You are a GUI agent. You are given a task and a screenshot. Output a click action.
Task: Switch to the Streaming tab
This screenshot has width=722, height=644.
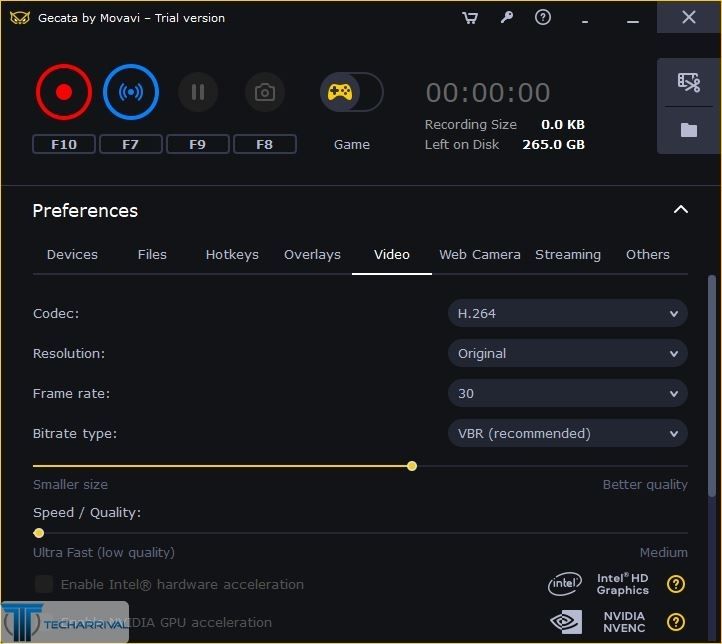click(x=568, y=255)
